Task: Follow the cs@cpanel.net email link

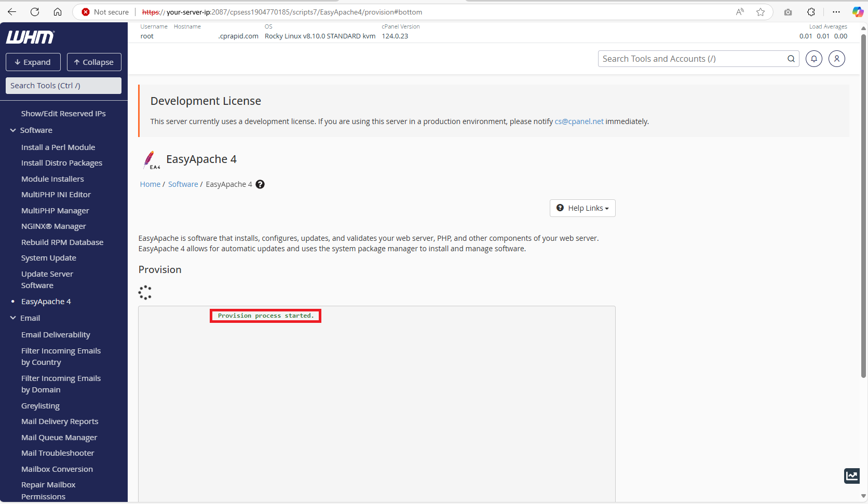Action: coord(579,121)
